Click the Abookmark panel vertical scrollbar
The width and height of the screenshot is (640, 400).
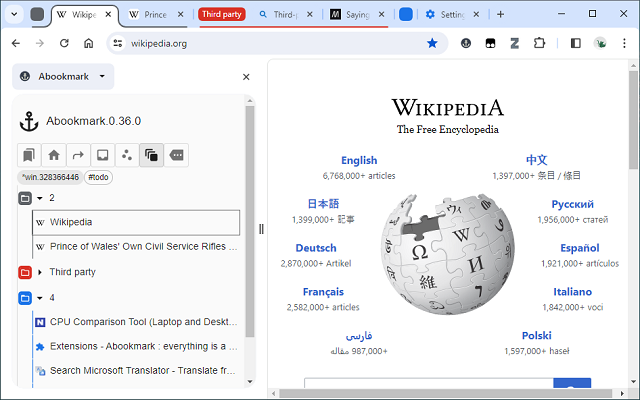(250, 220)
